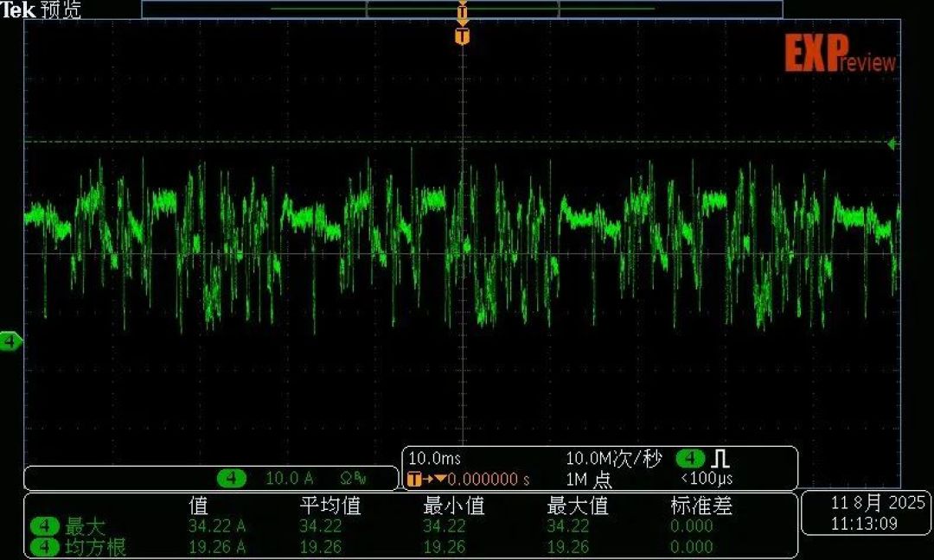This screenshot has height=560, width=934.
Task: Click the orange trigger position marker T
Action: [x=462, y=35]
